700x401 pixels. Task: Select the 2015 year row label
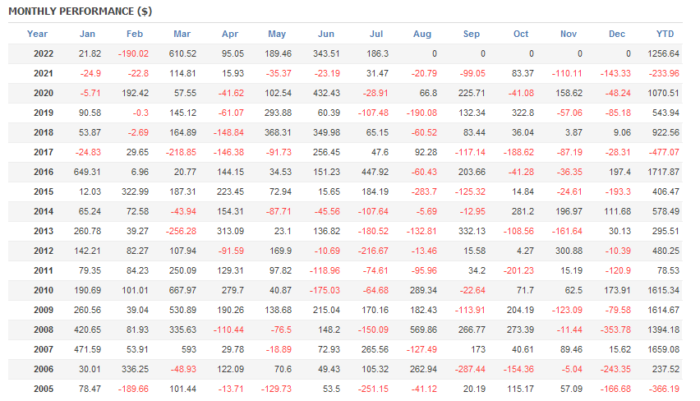click(43, 192)
